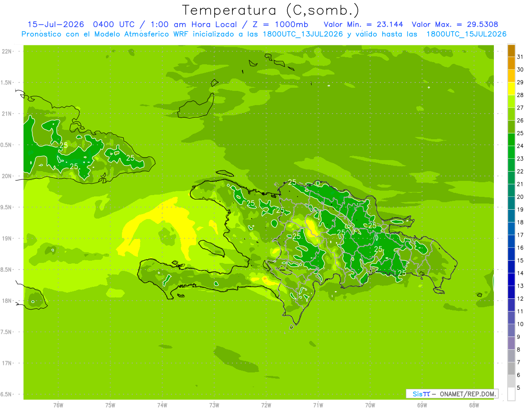Click the '68W' longitude axis label
Image resolution: width=532 pixels, height=411 pixels.
click(474, 405)
